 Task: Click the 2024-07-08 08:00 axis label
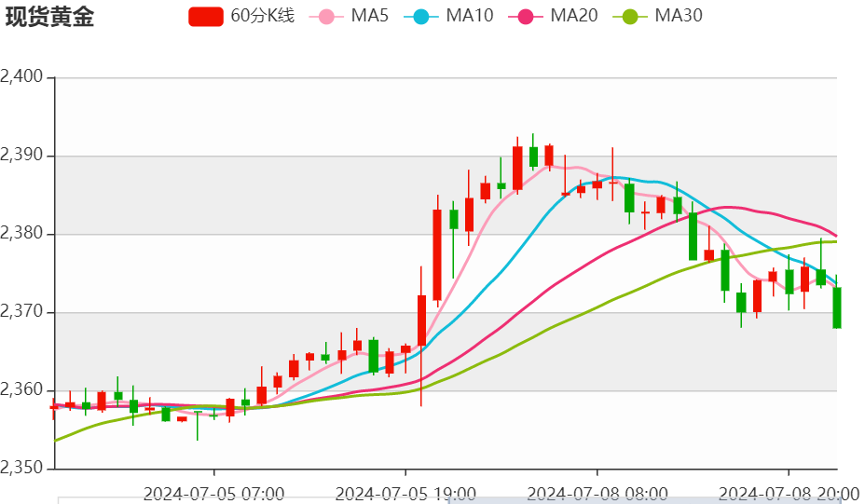(597, 494)
